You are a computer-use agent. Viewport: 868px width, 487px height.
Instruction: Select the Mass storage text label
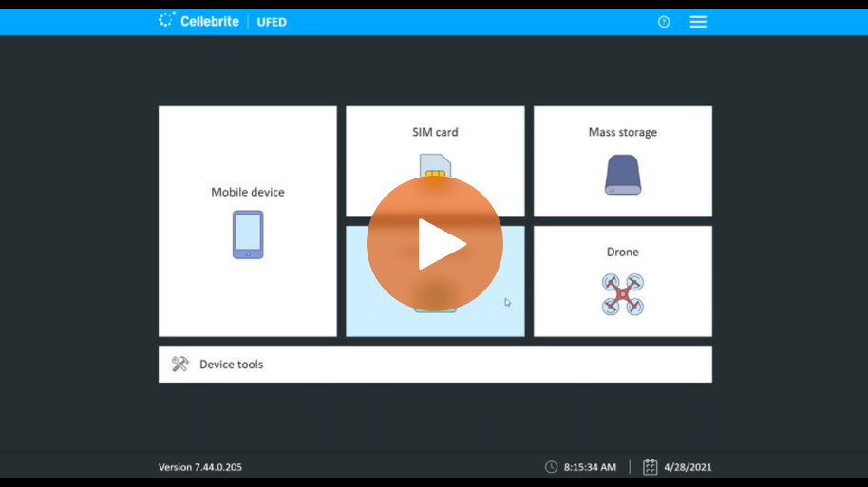coord(622,132)
